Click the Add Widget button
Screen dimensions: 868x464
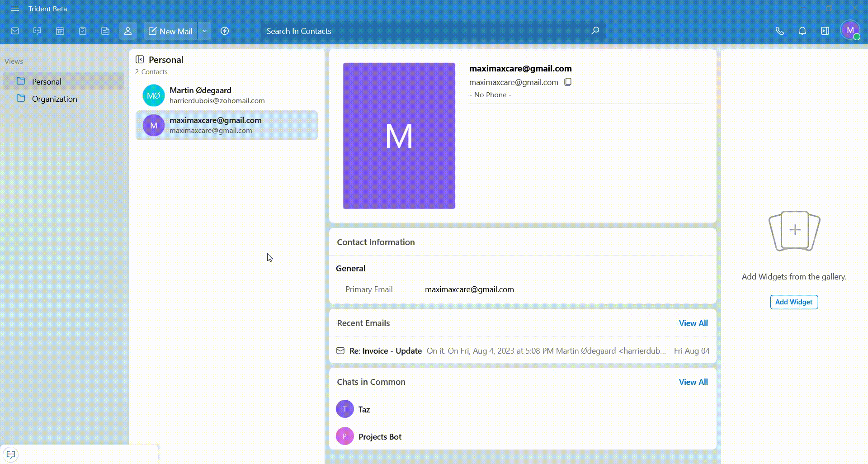[793, 302]
